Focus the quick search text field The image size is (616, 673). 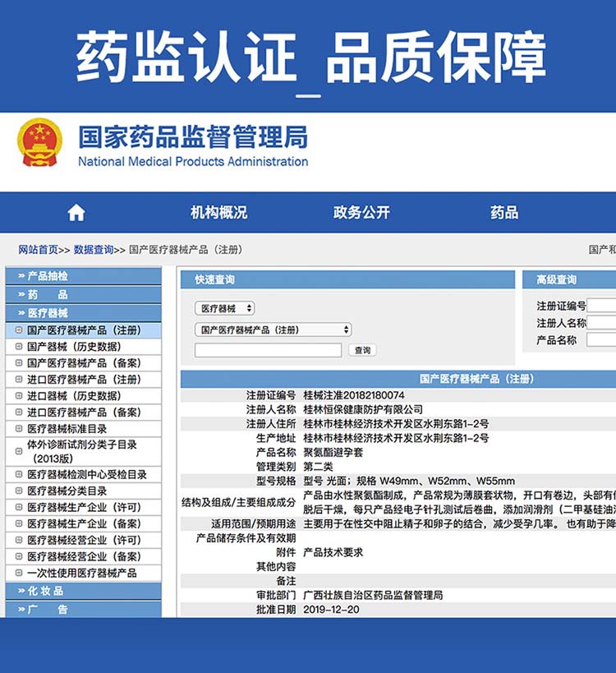click(x=268, y=350)
